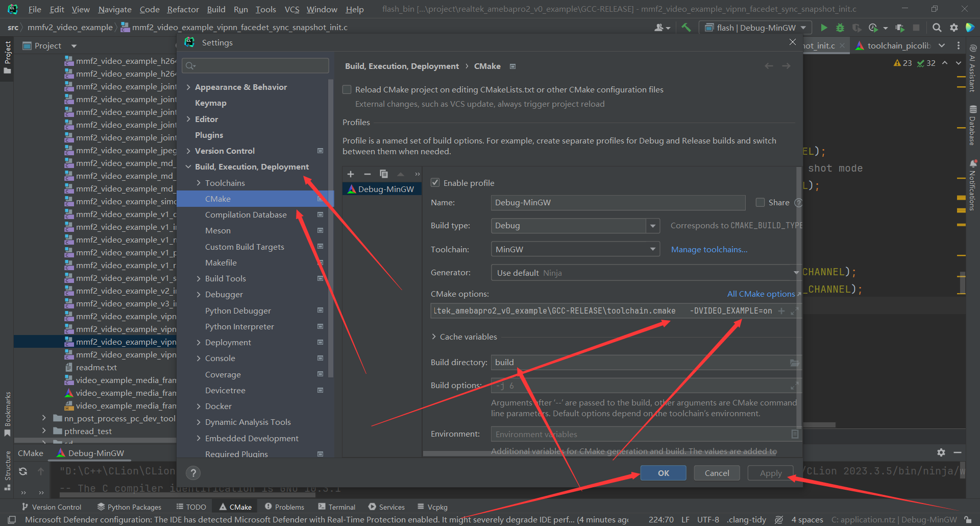This screenshot has width=980, height=526.
Task: Open the Generator Use default dropdown
Action: point(646,273)
